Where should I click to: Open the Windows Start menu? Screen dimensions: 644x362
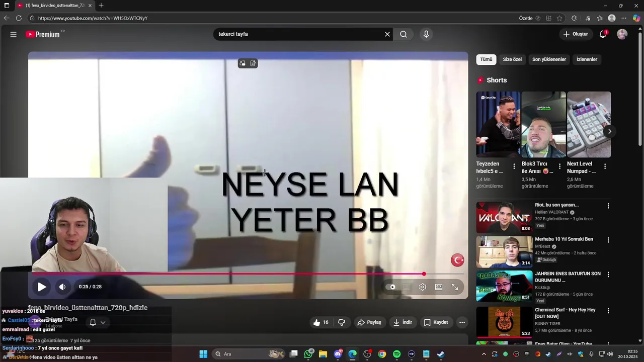tap(203, 354)
